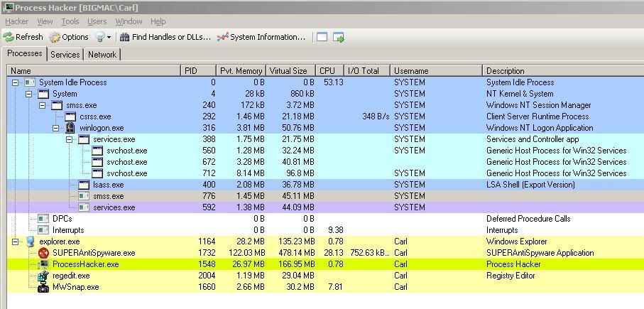Click the light bulb icon in toolbar
This screenshot has height=309, width=644.
pos(100,38)
